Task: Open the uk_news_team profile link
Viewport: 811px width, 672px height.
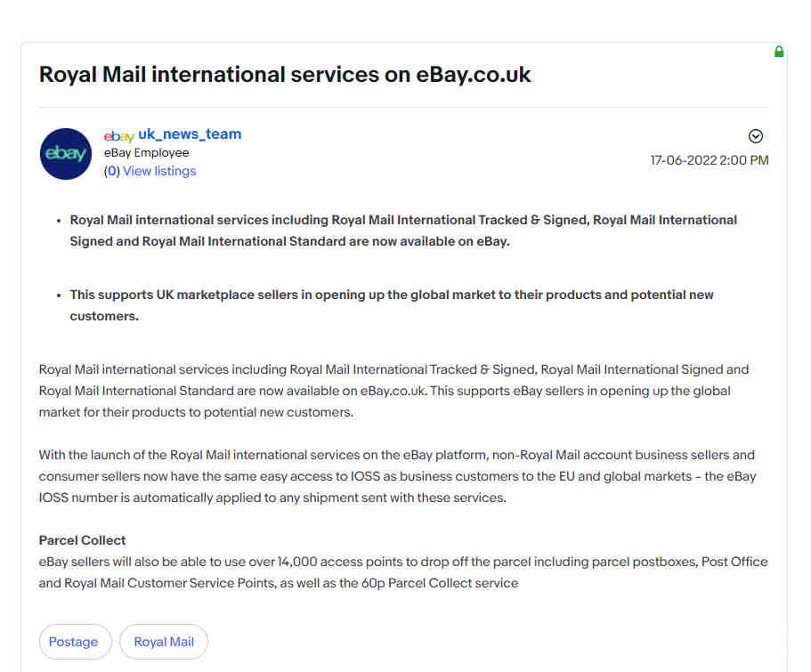Action: click(190, 134)
